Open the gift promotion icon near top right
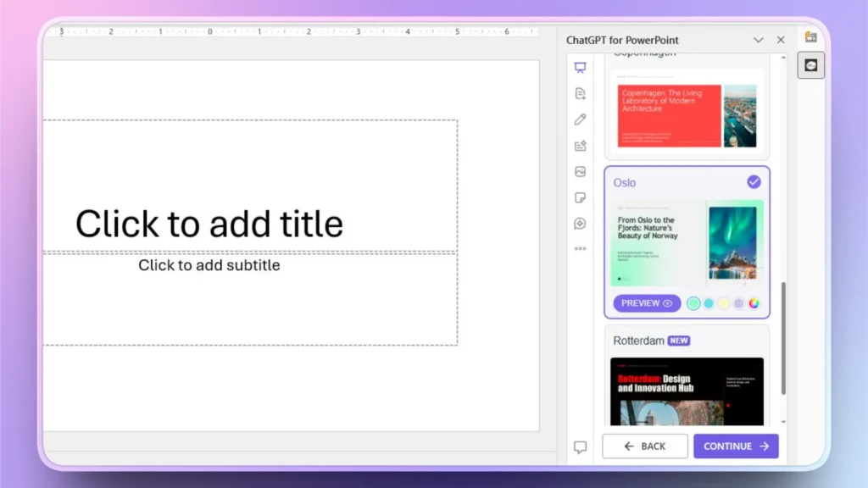Screen dimensions: 868x488 811,39
